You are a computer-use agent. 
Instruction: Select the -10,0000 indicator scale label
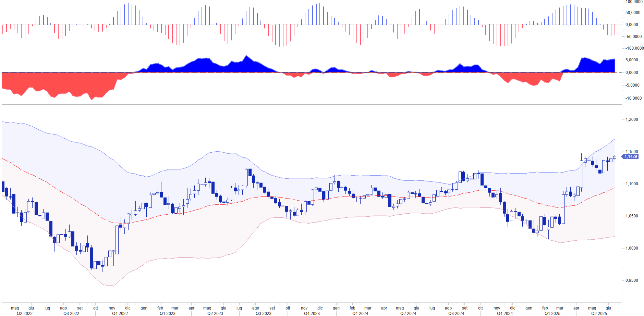633,98
